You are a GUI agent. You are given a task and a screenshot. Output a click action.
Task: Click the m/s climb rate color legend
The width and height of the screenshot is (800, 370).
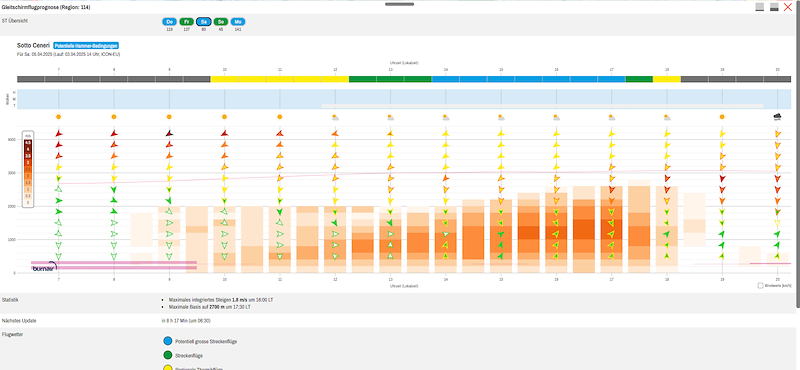click(x=28, y=169)
